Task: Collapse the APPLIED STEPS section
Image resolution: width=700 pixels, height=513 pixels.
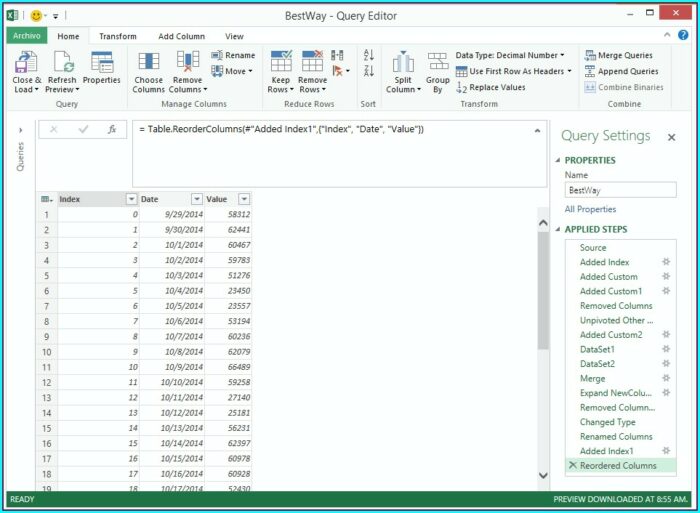Action: (558, 229)
